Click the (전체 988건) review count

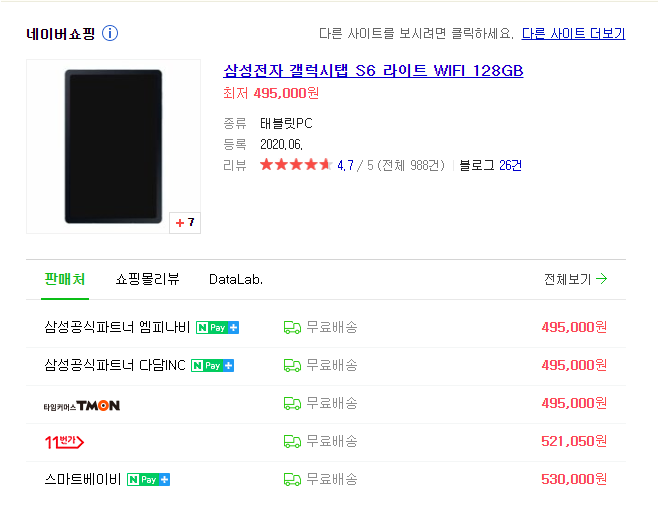pyautogui.click(x=411, y=165)
